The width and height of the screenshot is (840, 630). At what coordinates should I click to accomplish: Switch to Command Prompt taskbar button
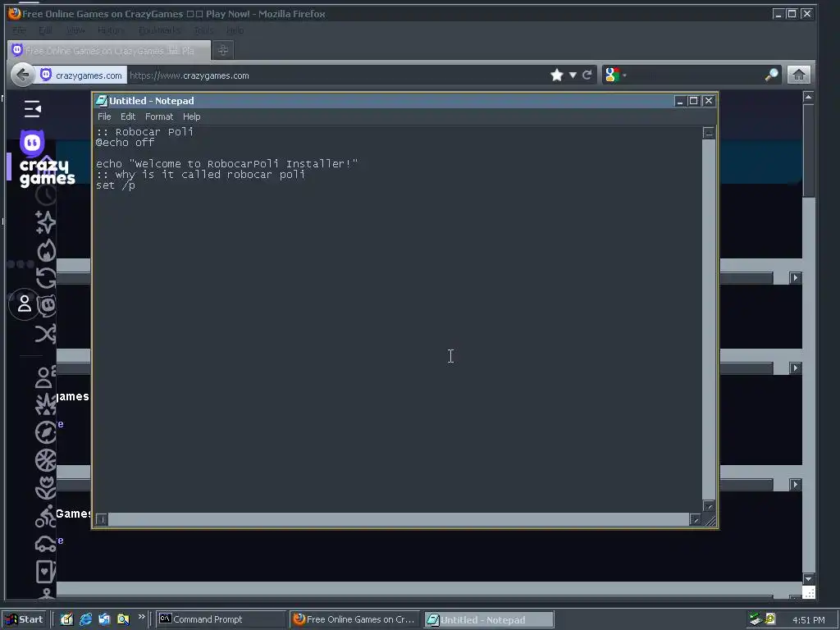click(x=220, y=619)
